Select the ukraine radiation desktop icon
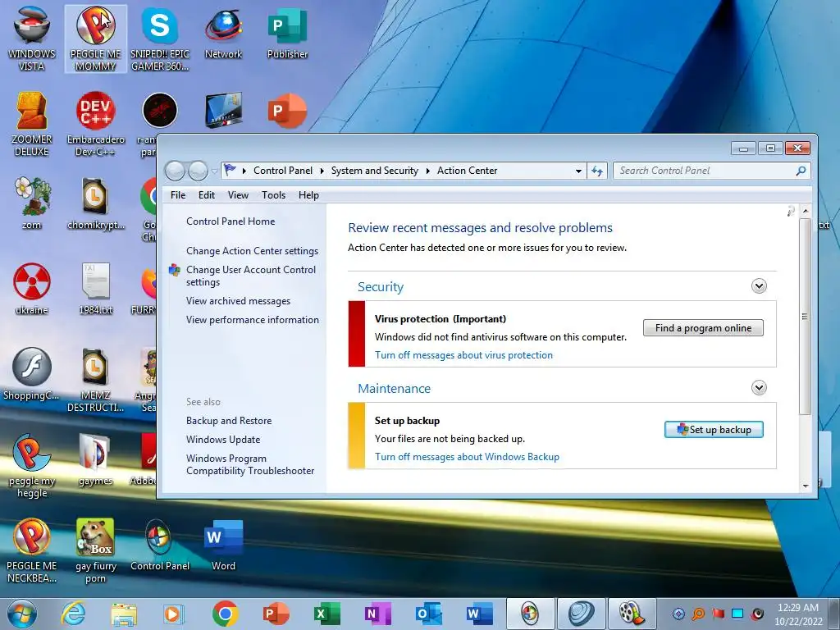The width and height of the screenshot is (840, 630). [x=32, y=288]
